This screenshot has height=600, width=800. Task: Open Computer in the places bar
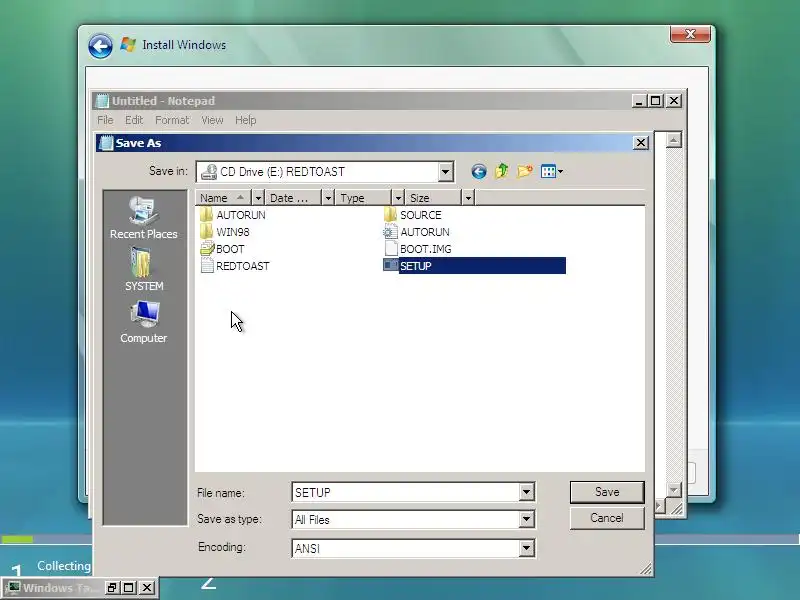tap(144, 322)
